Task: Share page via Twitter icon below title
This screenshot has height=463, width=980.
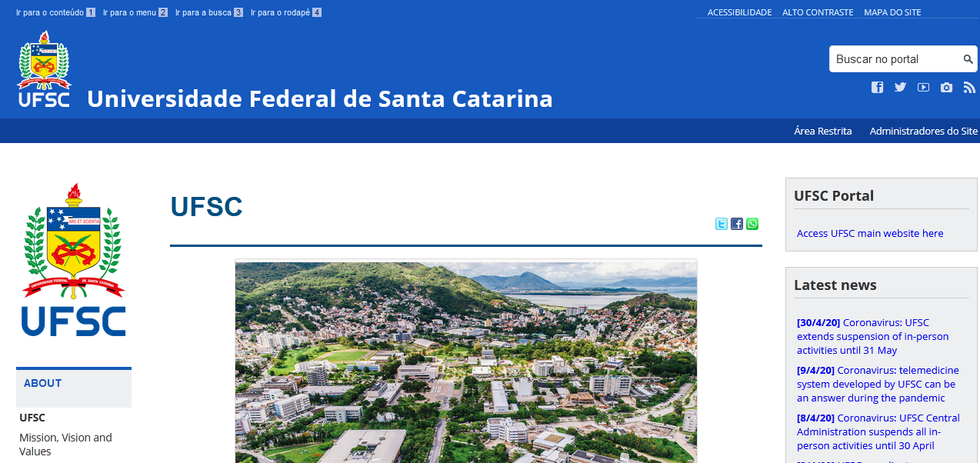Action: pyautogui.click(x=721, y=224)
